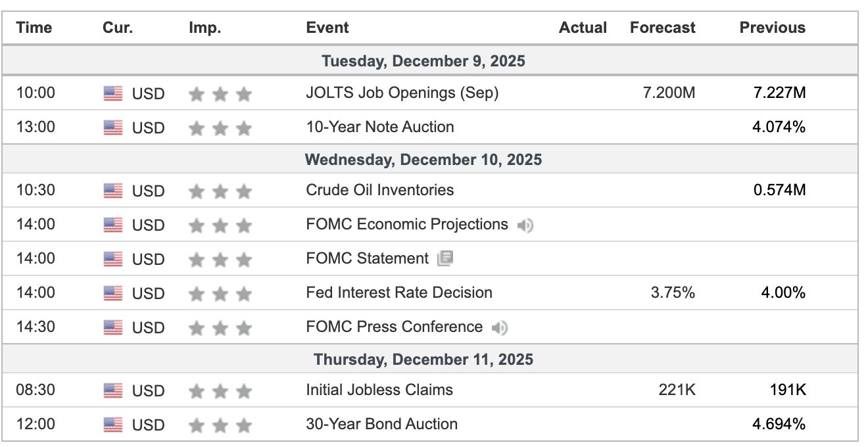Click importance stars in Initial Jobless Claims row
The width and height of the screenshot is (868, 447).
point(220,390)
